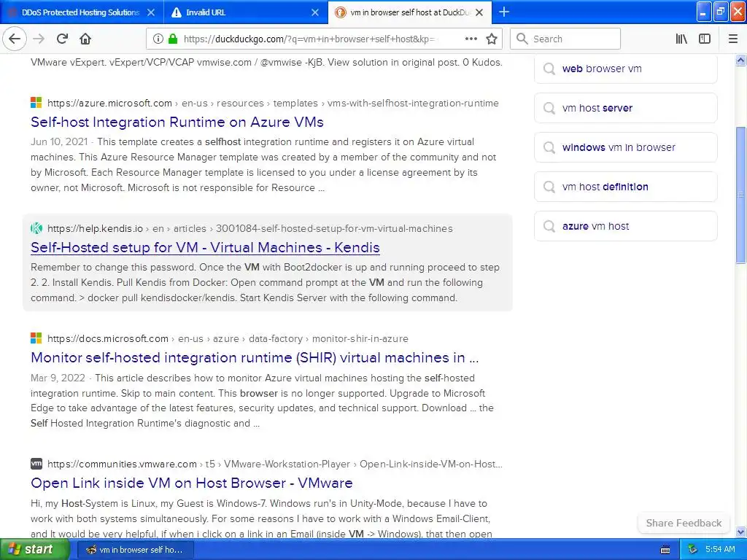Open page actions three-dots menu
Image resolution: width=747 pixels, height=560 pixels.
pos(471,39)
